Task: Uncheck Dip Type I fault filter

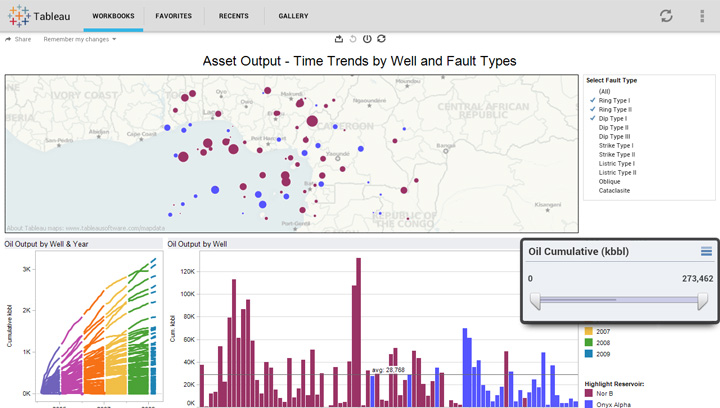Action: [x=593, y=118]
